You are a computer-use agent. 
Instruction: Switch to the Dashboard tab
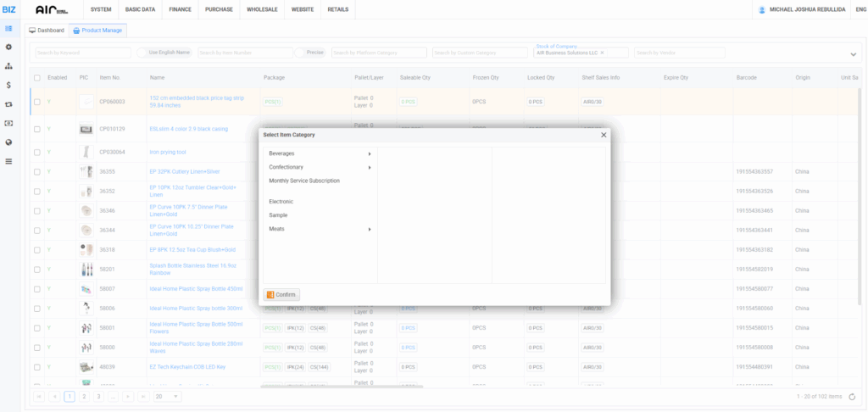(x=47, y=31)
